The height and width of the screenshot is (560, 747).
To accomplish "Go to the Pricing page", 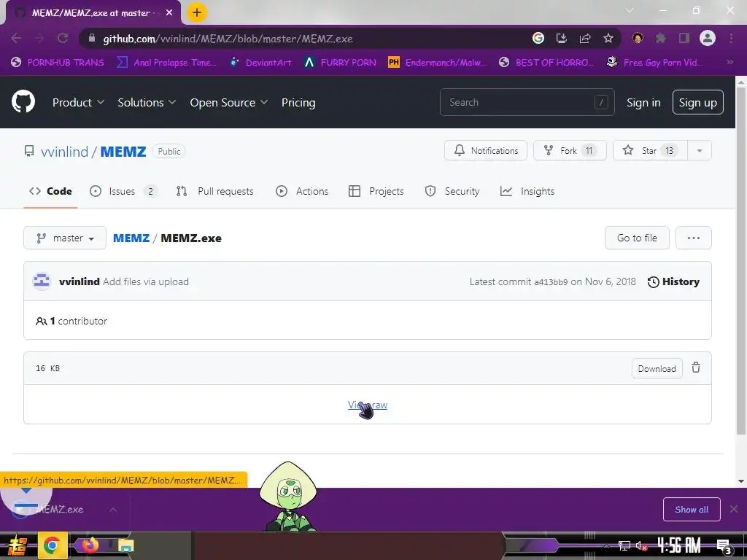I will coord(298,102).
